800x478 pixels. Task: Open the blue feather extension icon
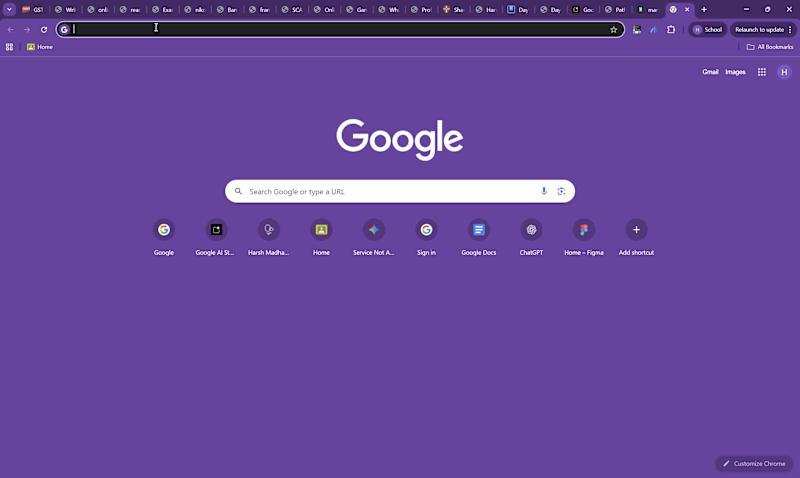[x=654, y=30]
